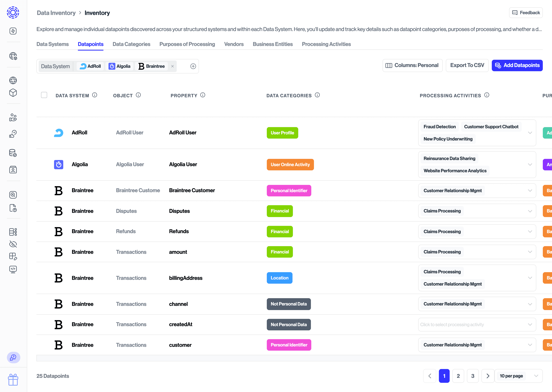Click the Add Datapoints button
552x392 pixels.
point(517,65)
